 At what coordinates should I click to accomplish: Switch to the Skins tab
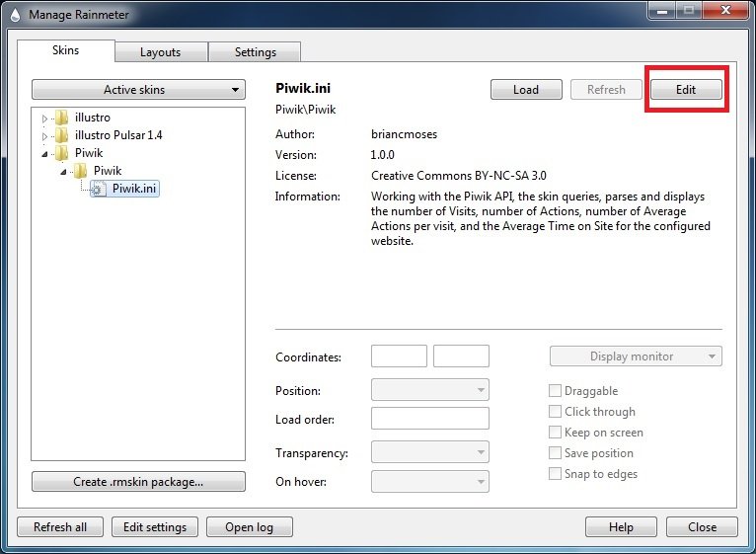click(x=65, y=50)
